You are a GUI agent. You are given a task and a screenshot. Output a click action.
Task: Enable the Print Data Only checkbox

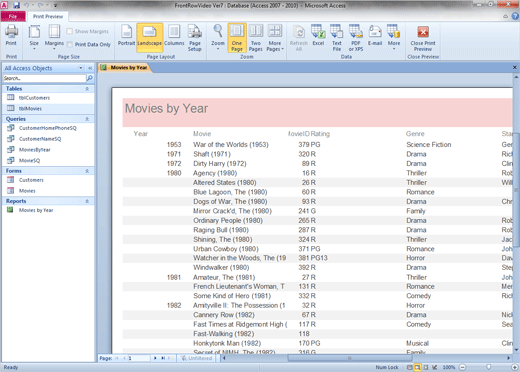[x=70, y=44]
